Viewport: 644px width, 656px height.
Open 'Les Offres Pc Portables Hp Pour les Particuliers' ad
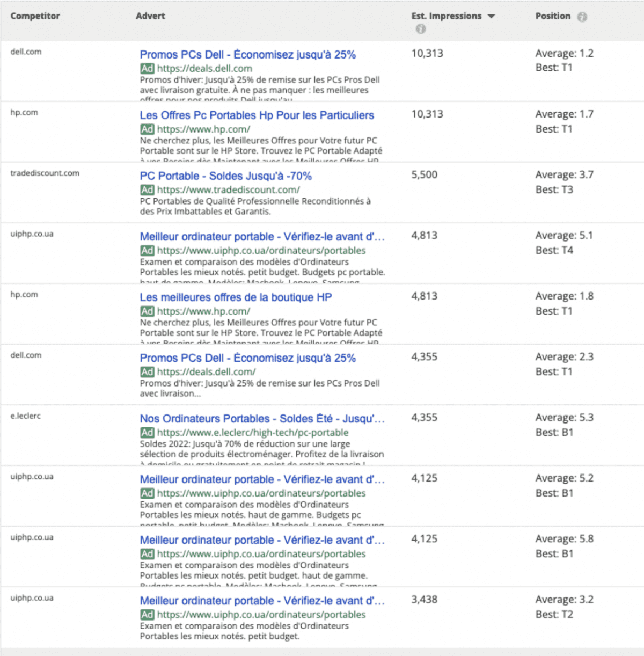point(257,115)
